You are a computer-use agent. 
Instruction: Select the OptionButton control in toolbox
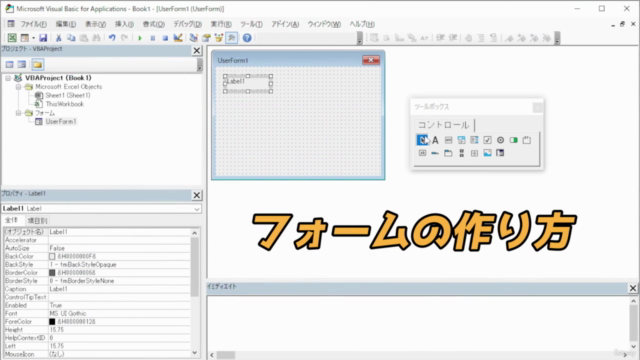click(x=500, y=140)
